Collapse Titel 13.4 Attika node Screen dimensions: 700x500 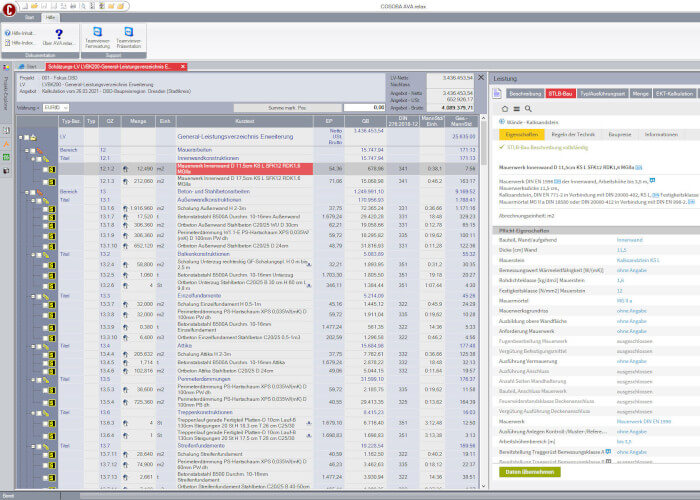[33, 346]
